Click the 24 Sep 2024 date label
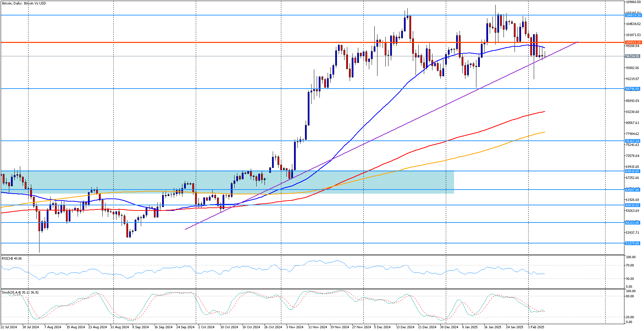 pos(185,327)
